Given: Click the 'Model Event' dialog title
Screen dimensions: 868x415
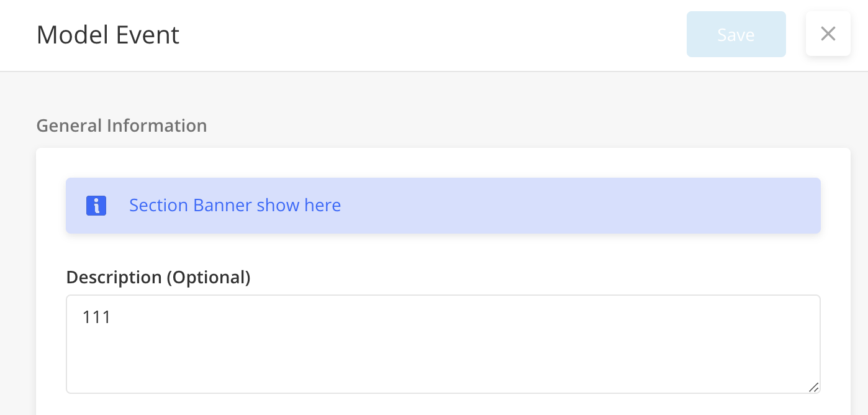Looking at the screenshot, I should point(108,35).
